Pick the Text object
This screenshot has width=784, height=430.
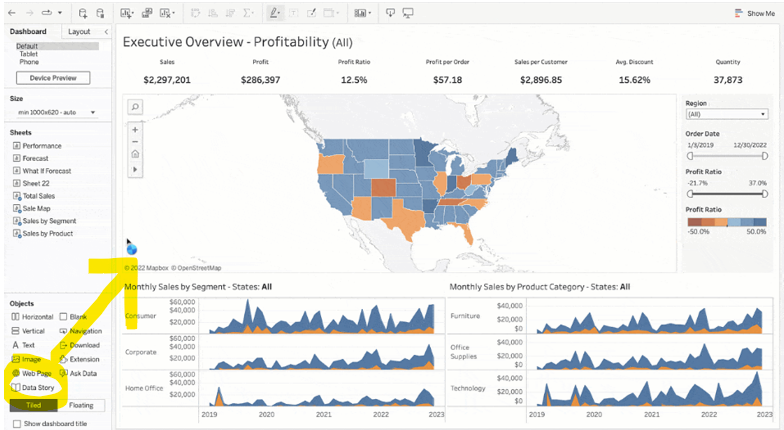coord(23,345)
